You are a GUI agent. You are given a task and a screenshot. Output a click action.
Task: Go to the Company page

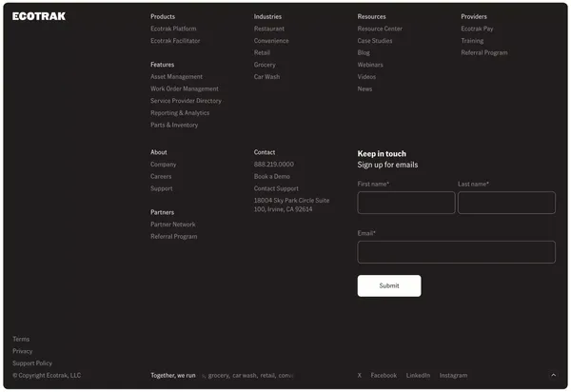coord(163,165)
